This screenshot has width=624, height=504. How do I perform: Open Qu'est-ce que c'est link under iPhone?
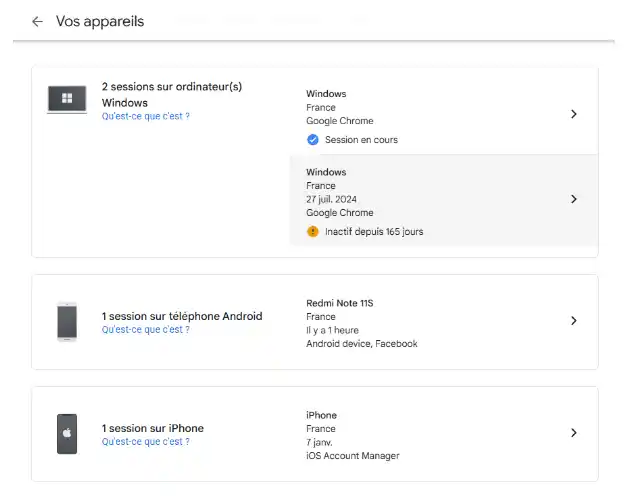pyautogui.click(x=146, y=441)
